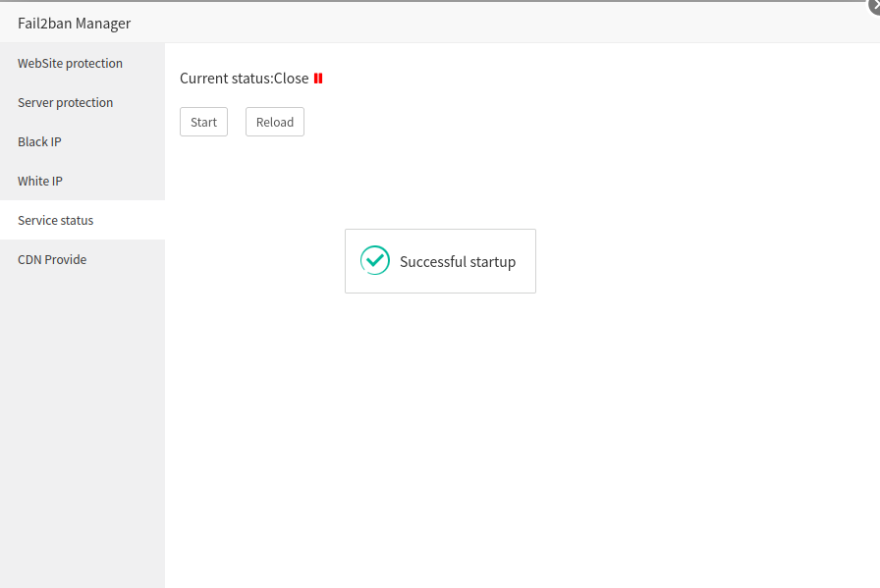Click the Current status:Close text

(x=245, y=79)
